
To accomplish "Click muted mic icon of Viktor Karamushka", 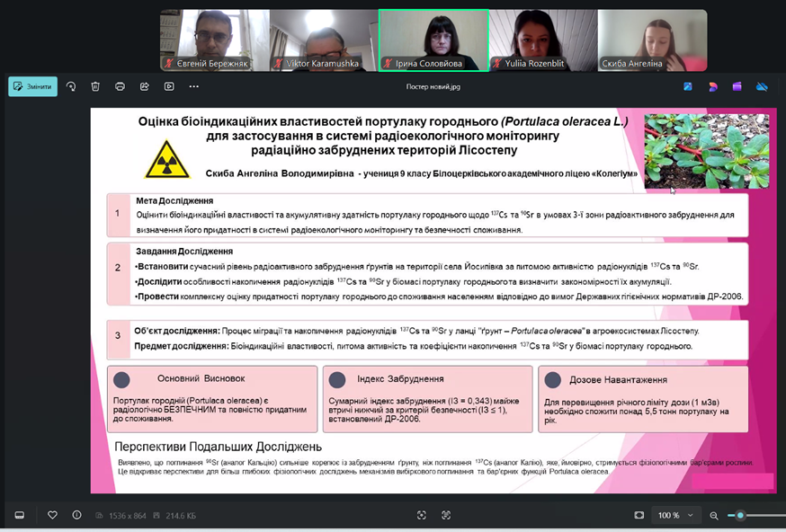I will 278,64.
